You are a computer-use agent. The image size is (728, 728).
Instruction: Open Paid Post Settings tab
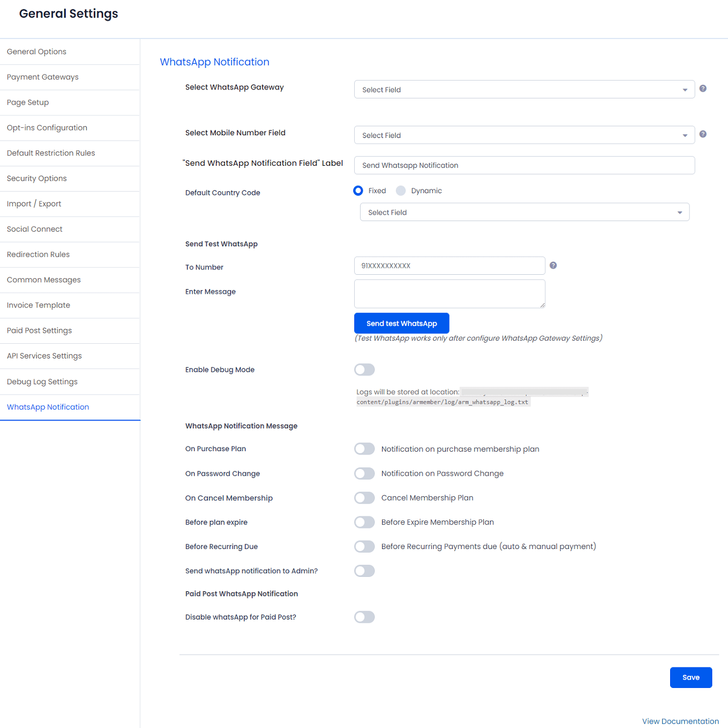pyautogui.click(x=70, y=331)
